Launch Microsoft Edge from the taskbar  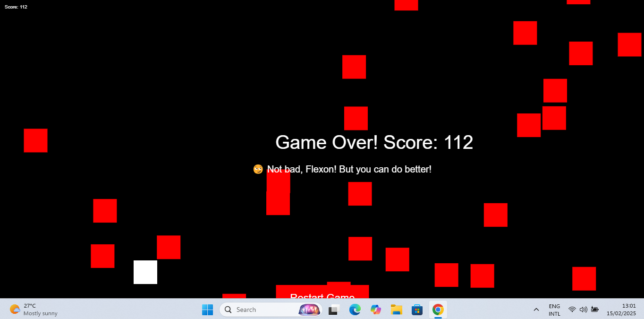tap(355, 310)
